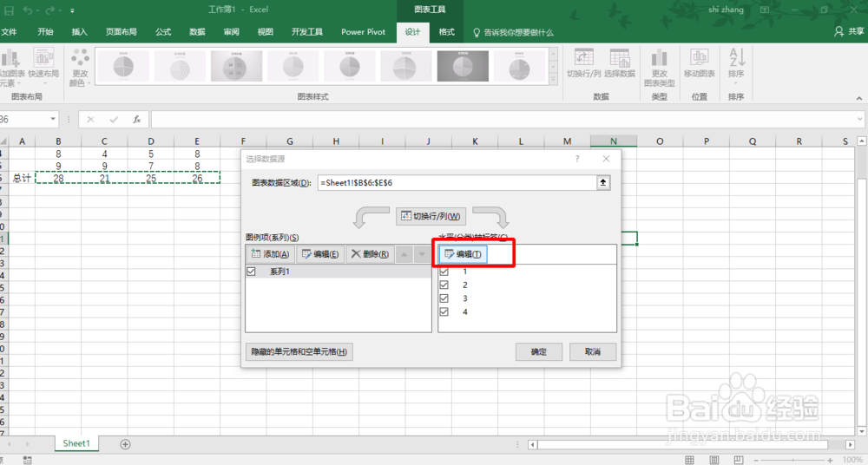Screen dimensions: 868x465
Task: Click the dialog help question mark icon
Action: [x=577, y=159]
